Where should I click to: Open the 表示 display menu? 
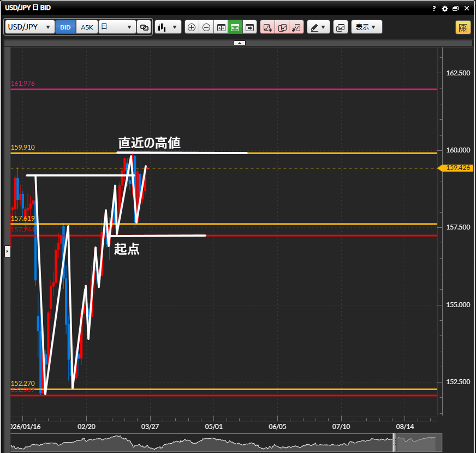366,27
